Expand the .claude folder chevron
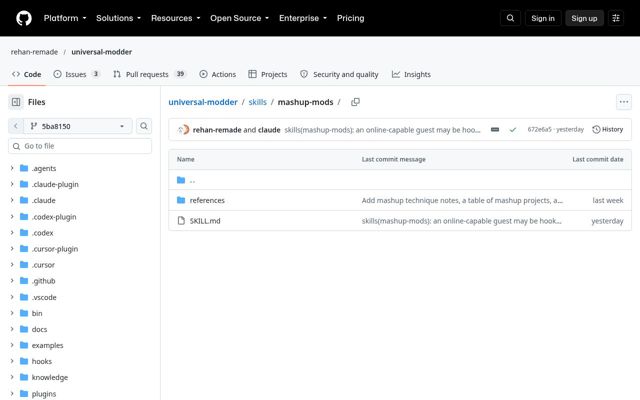The image size is (640, 400). tap(12, 200)
